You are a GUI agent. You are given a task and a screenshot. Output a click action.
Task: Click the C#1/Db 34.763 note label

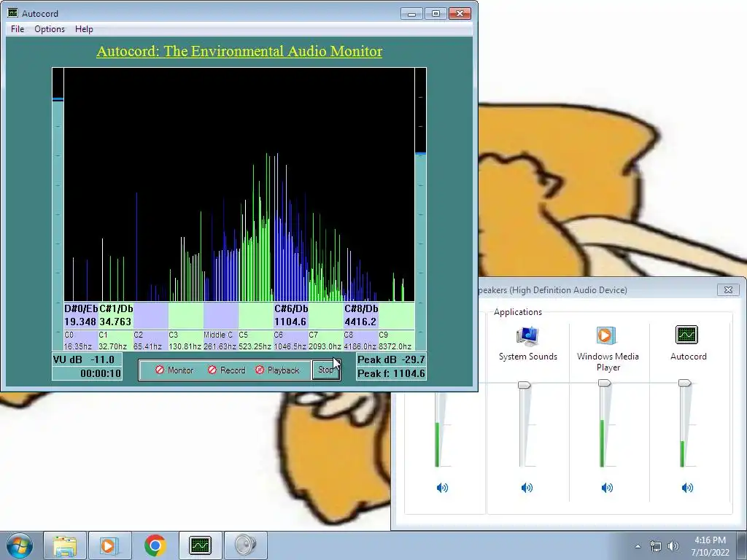116,315
